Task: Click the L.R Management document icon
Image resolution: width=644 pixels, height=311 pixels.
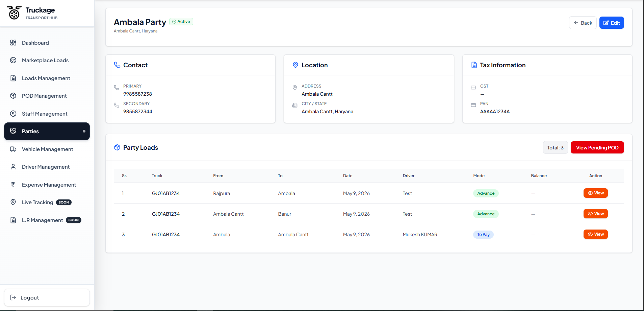Action: 13,220
